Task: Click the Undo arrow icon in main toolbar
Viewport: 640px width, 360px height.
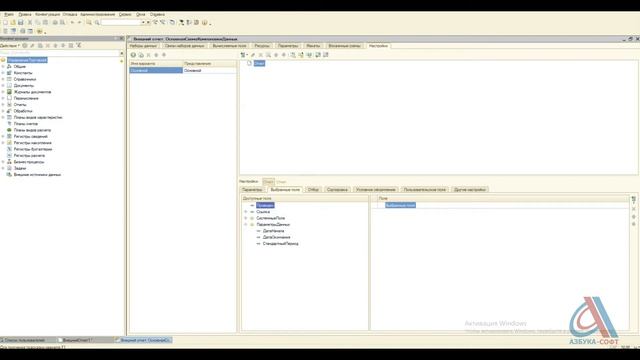Action: (72, 22)
